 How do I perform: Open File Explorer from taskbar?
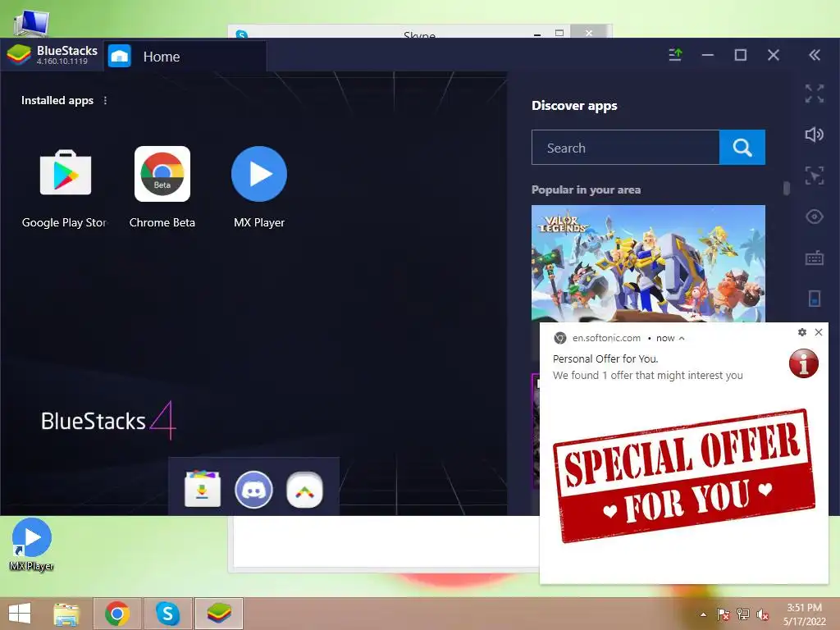click(x=66, y=614)
